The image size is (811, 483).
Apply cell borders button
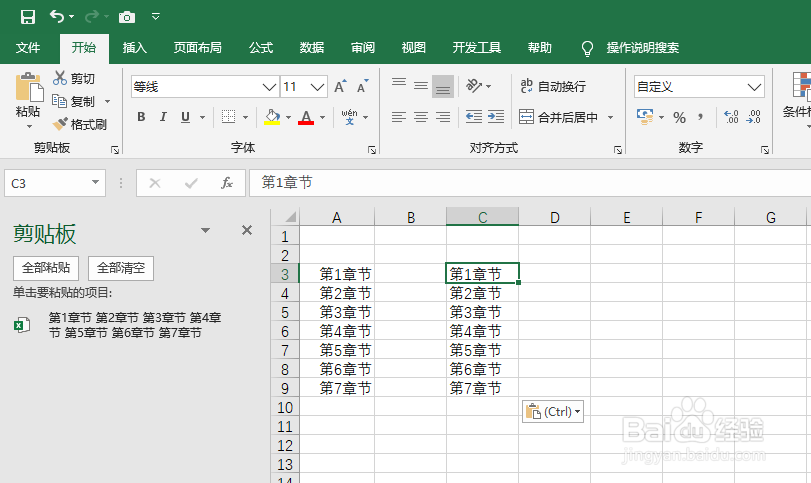pyautogui.click(x=228, y=117)
